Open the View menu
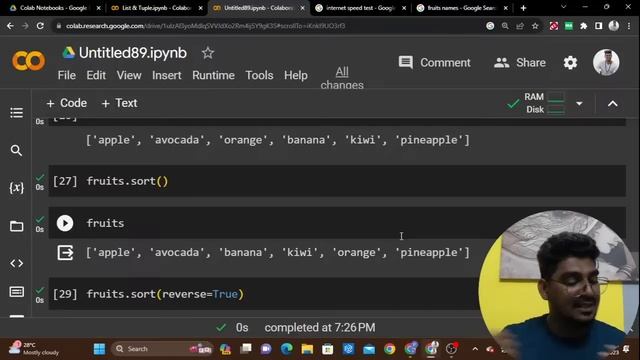640x360 pixels. tap(129, 76)
